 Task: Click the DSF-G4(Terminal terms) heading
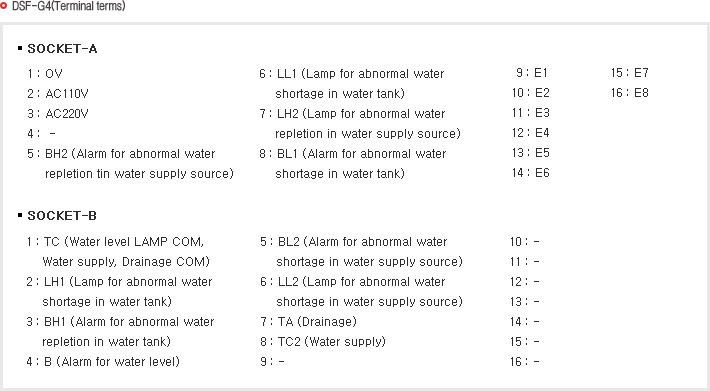tap(68, 6)
